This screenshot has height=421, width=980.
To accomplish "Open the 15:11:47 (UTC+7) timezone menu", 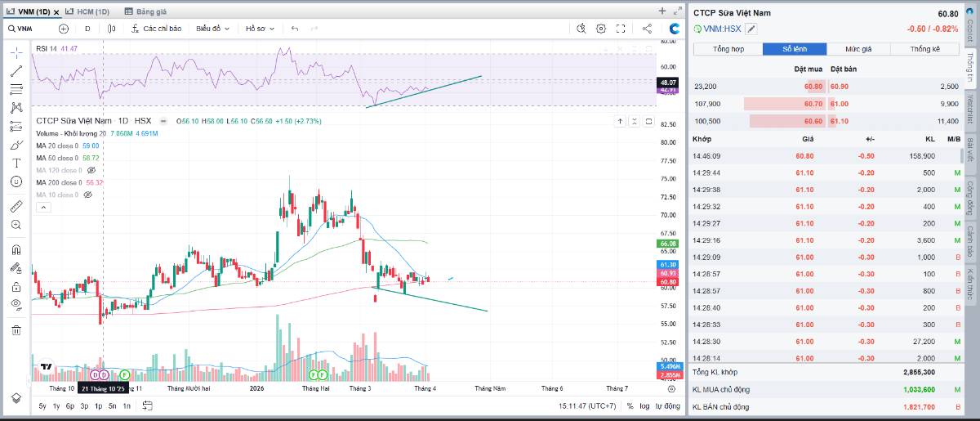I will (x=587, y=405).
